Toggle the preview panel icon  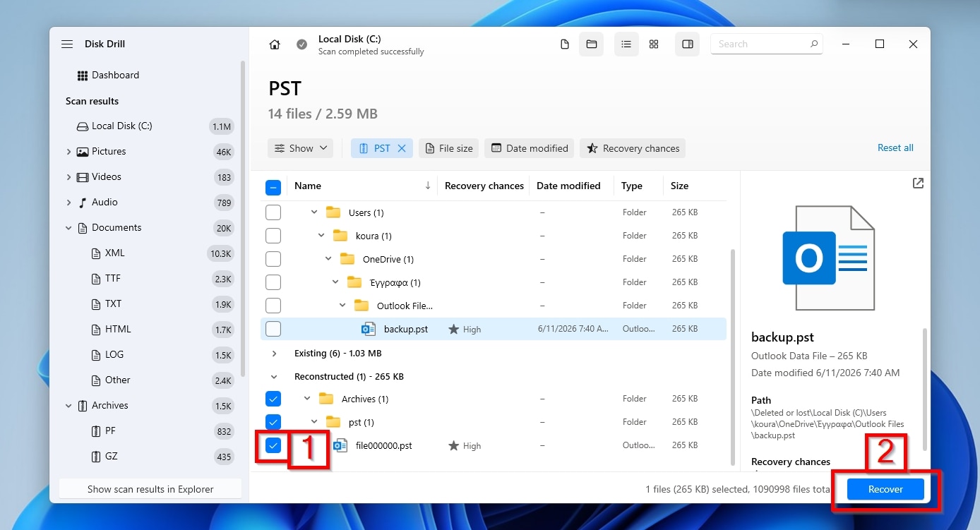click(688, 44)
